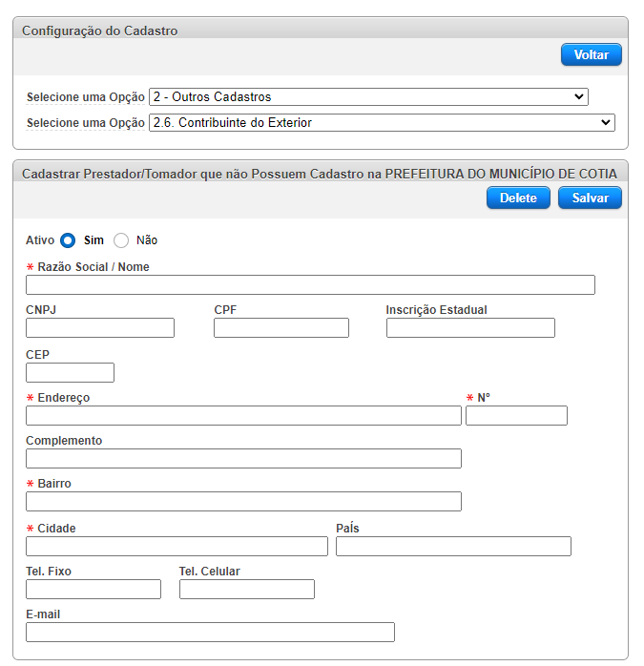Select the Tel. Celular field
The image size is (644, 666).
point(247,590)
